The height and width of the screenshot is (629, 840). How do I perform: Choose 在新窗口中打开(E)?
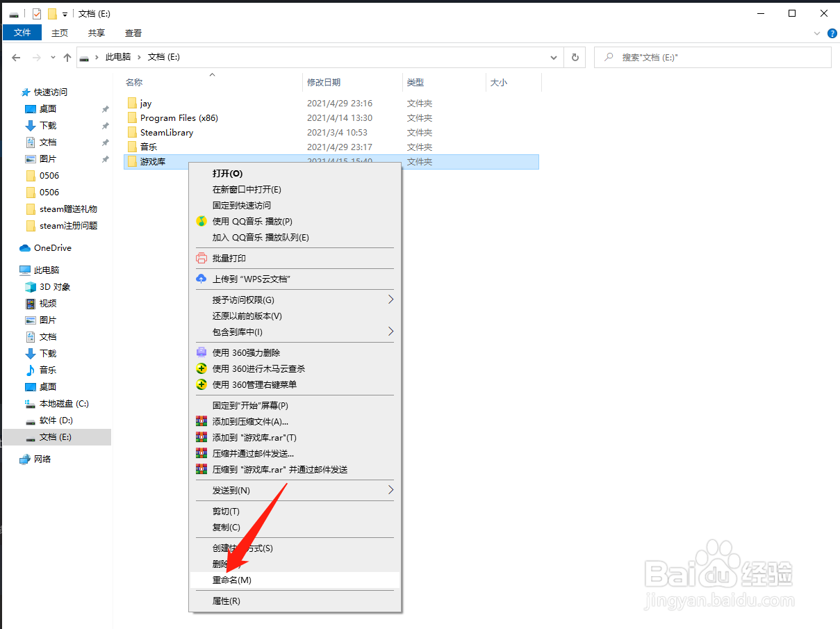point(295,189)
